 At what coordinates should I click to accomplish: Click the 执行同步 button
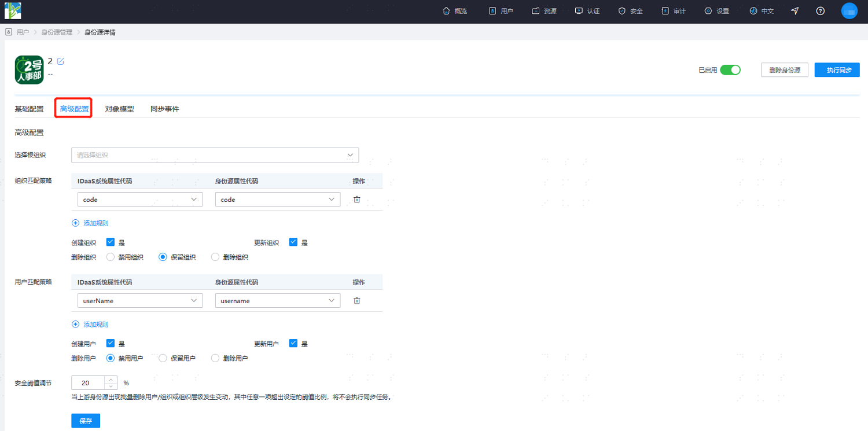point(837,70)
